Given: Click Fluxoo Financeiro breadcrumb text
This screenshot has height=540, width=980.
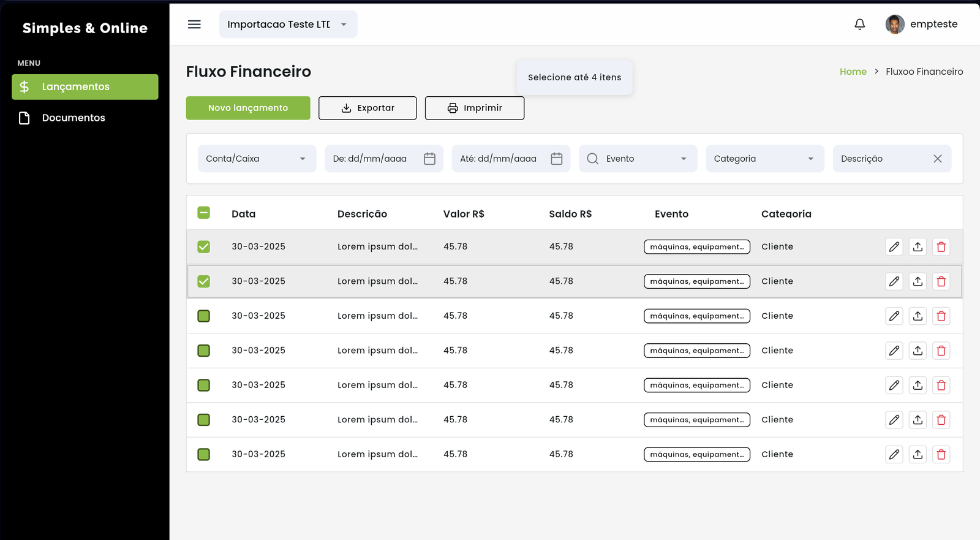Looking at the screenshot, I should click(x=924, y=72).
